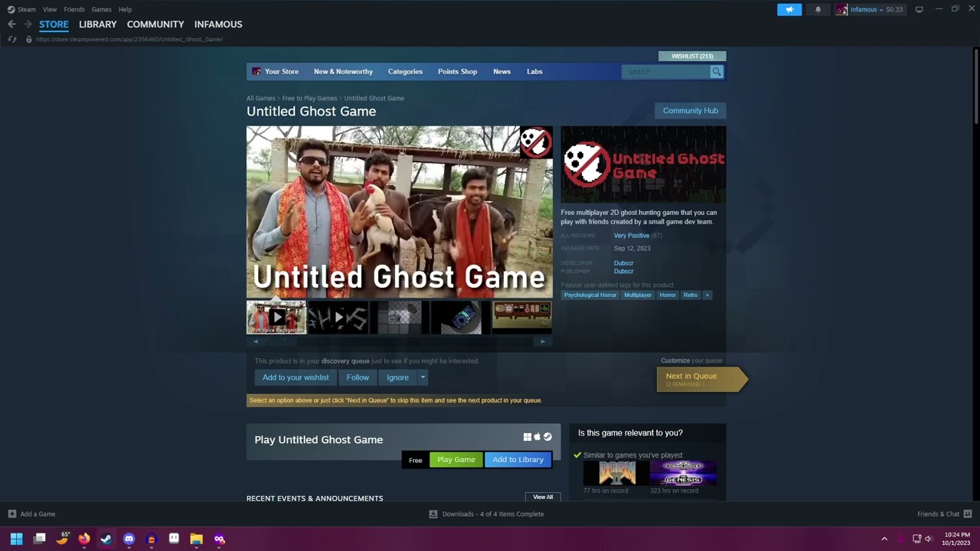Image resolution: width=980 pixels, height=551 pixels.
Task: Open the Help menu
Action: [x=125, y=9]
